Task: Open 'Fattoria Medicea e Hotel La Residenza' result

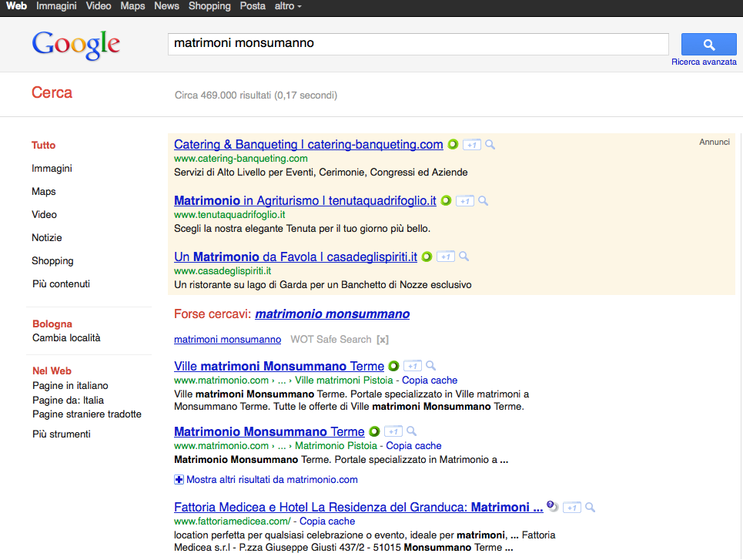Action: coord(358,508)
